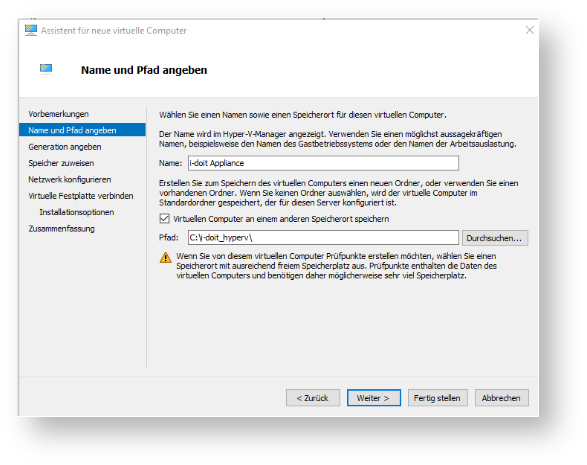
Task: Close the wizard window with X
Action: [529, 30]
